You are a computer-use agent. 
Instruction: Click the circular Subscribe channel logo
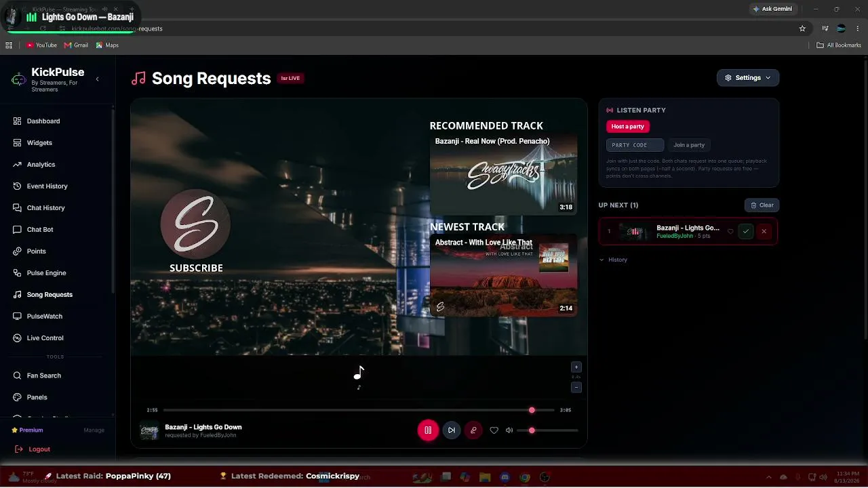click(196, 224)
